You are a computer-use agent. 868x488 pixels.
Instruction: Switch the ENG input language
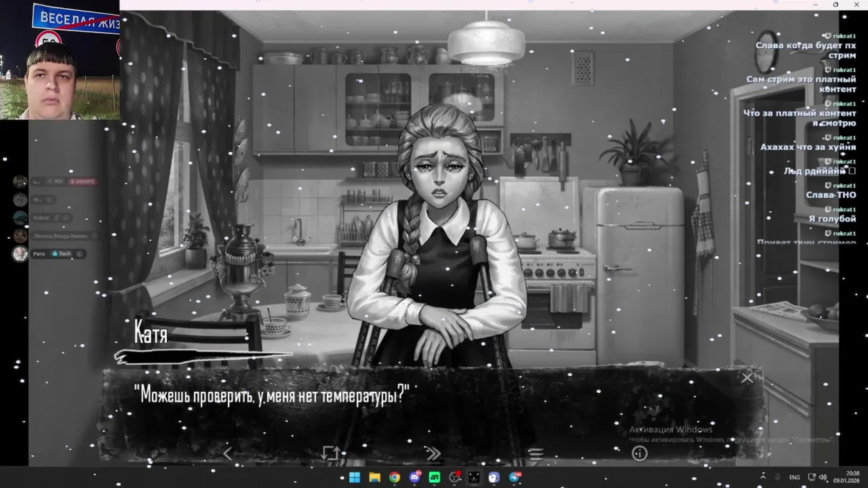[794, 477]
